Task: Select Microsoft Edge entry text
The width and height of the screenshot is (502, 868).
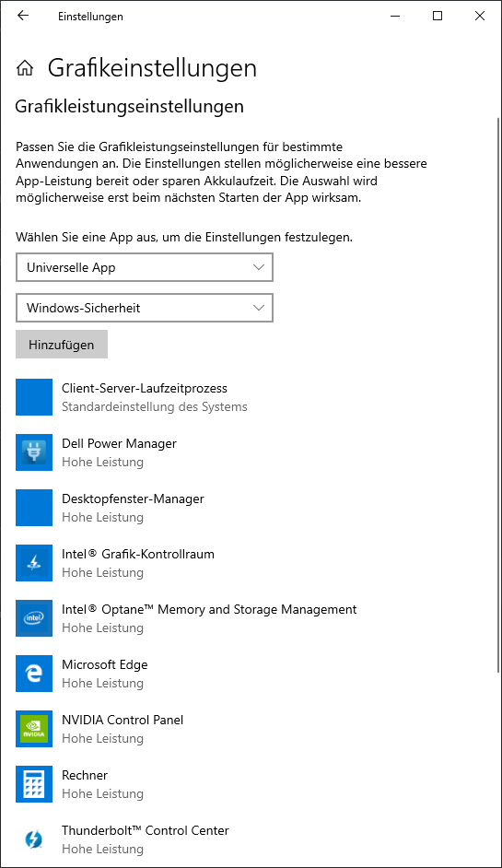Action: 105,665
